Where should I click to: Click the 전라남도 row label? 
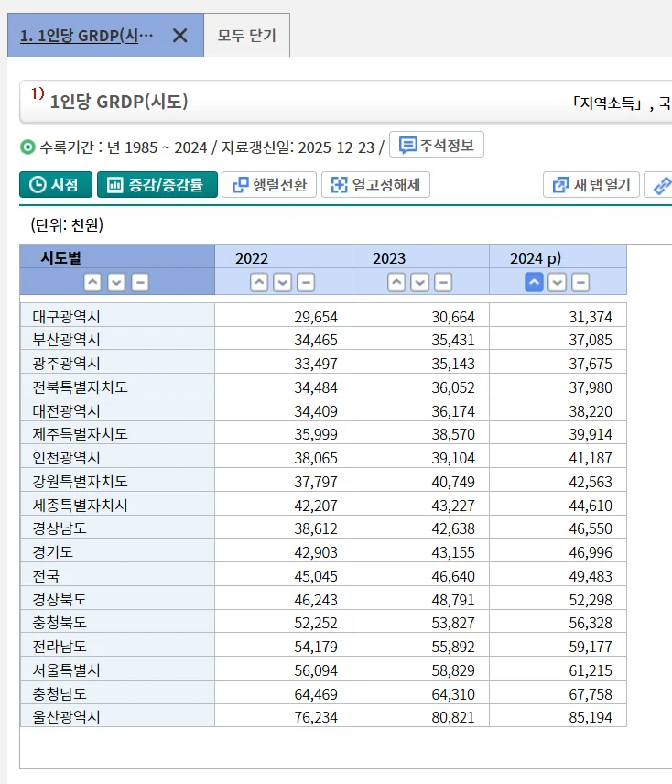(60, 647)
